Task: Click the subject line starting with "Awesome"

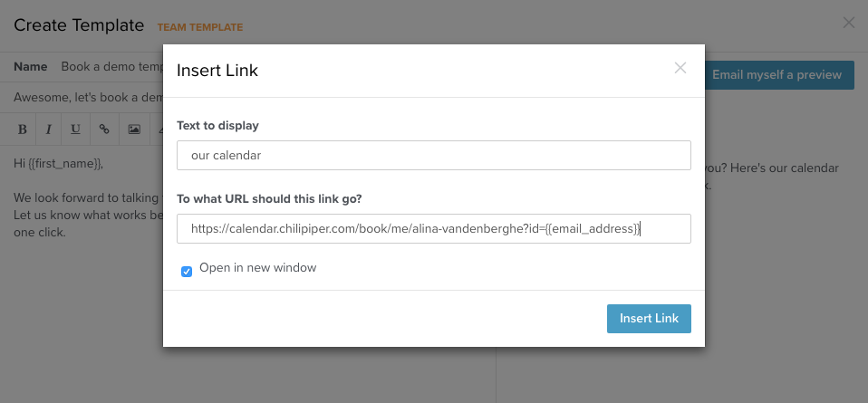Action: click(x=88, y=98)
